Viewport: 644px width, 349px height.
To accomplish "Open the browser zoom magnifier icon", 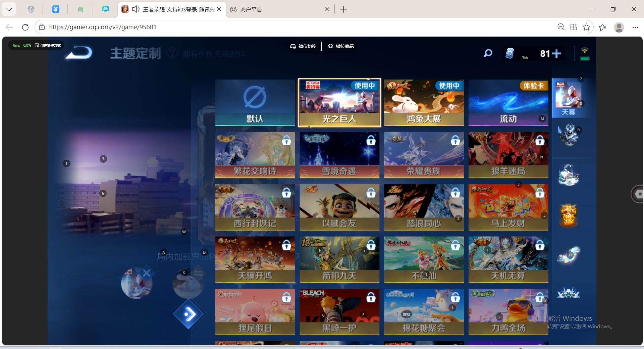I will tap(561, 27).
